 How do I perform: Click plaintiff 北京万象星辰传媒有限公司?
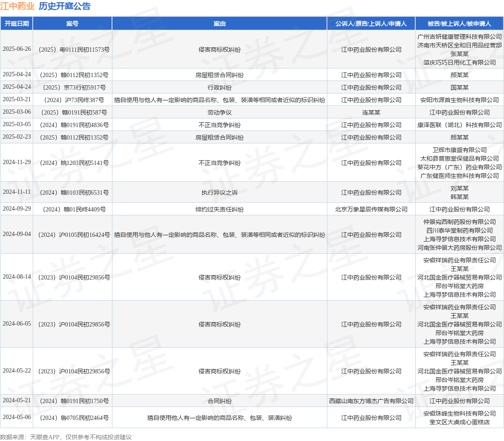coord(371,210)
